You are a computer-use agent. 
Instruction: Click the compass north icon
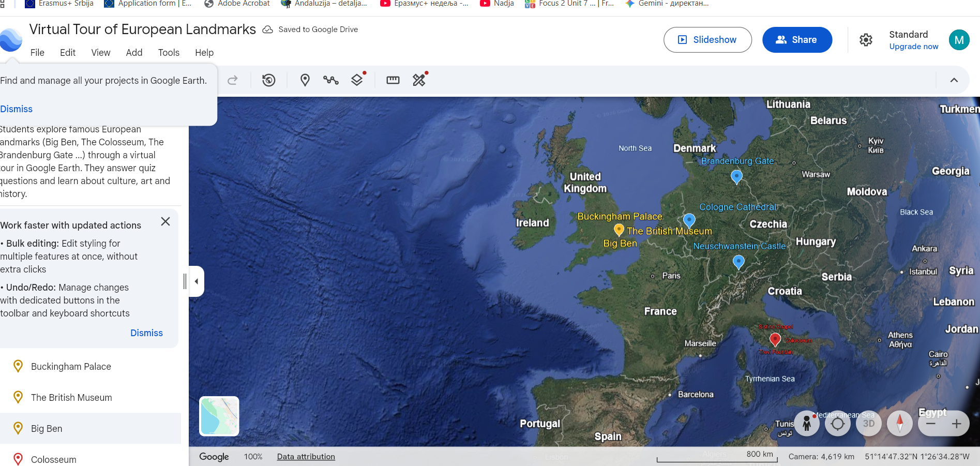(x=900, y=424)
